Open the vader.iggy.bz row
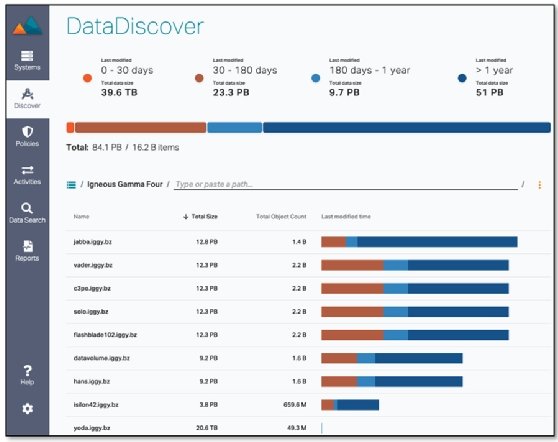Viewport: 558px width, 442px height. click(x=309, y=265)
